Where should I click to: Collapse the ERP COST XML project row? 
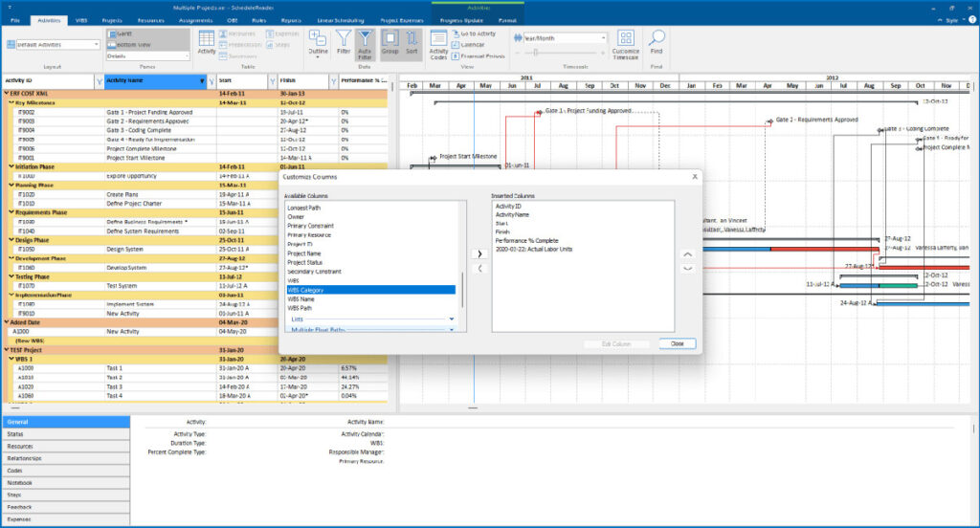7,94
